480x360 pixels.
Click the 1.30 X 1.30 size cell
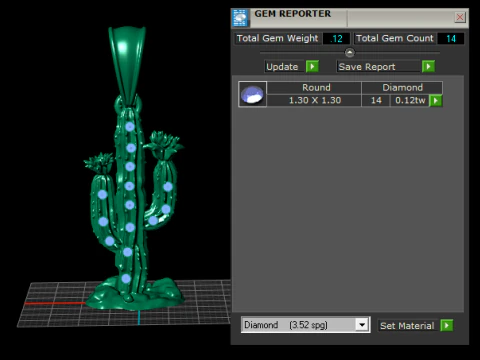coord(315,100)
